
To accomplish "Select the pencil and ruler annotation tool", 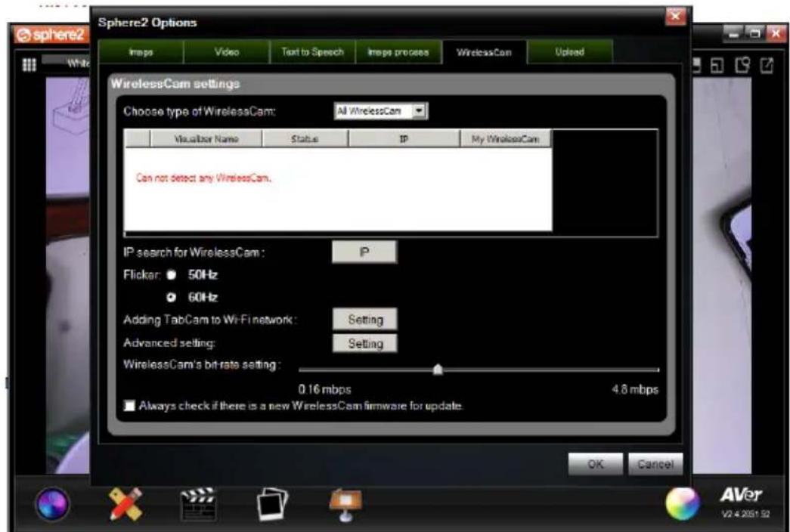I will pyautogui.click(x=125, y=503).
